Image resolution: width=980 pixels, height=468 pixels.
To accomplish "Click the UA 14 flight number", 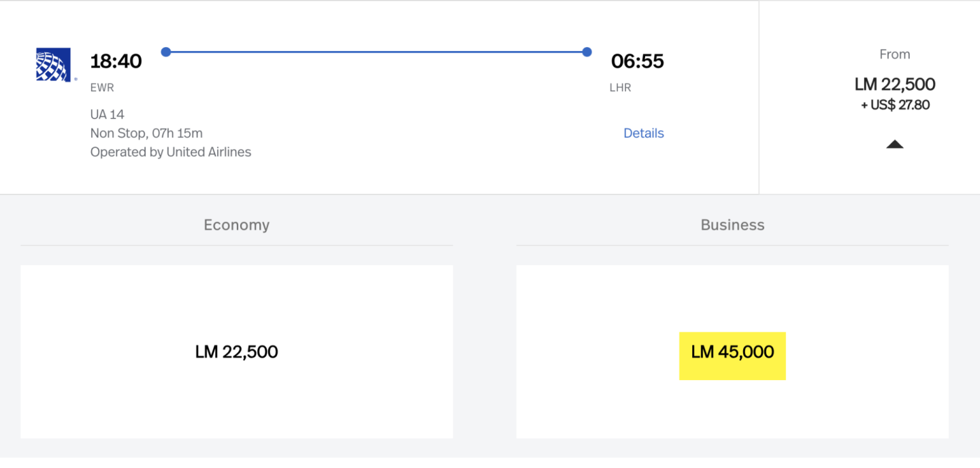I will [108, 114].
